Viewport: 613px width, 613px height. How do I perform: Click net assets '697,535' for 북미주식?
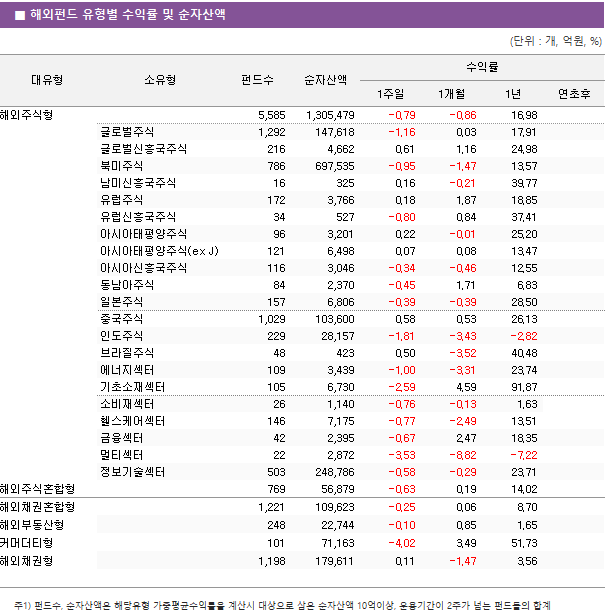click(335, 166)
